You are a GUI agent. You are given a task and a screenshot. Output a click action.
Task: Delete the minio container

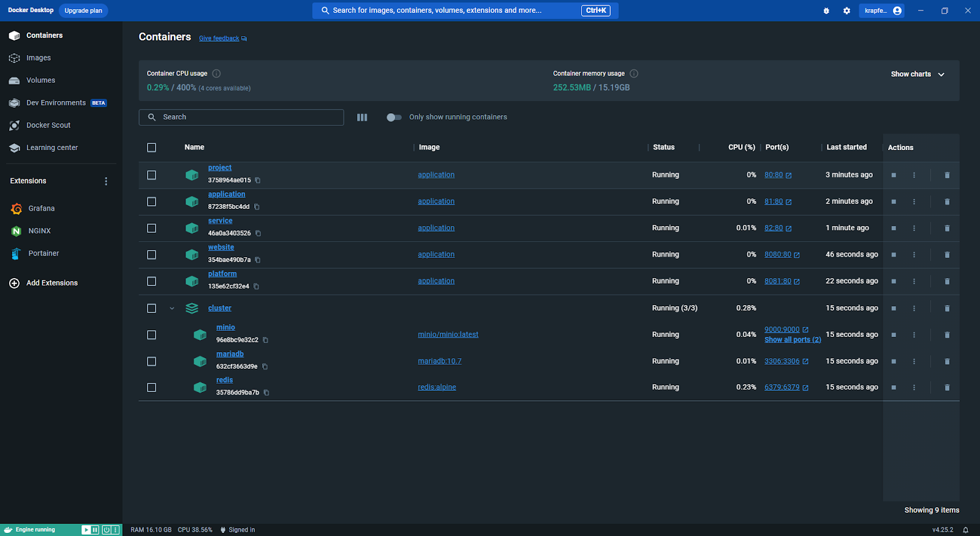(947, 335)
